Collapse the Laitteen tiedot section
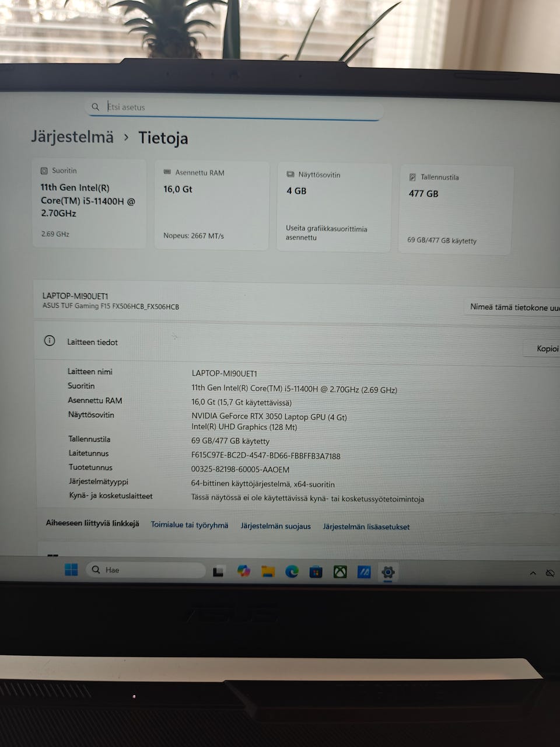This screenshot has width=560, height=747. 297,344
